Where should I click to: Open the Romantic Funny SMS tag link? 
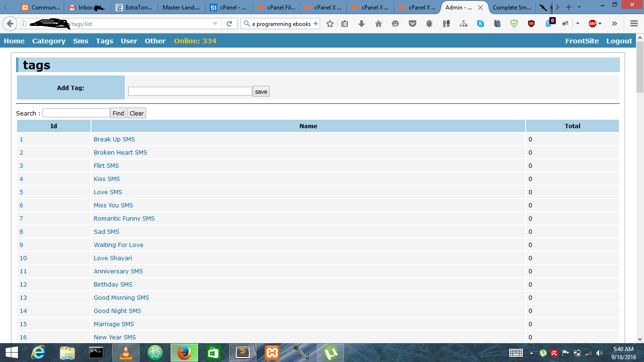124,218
